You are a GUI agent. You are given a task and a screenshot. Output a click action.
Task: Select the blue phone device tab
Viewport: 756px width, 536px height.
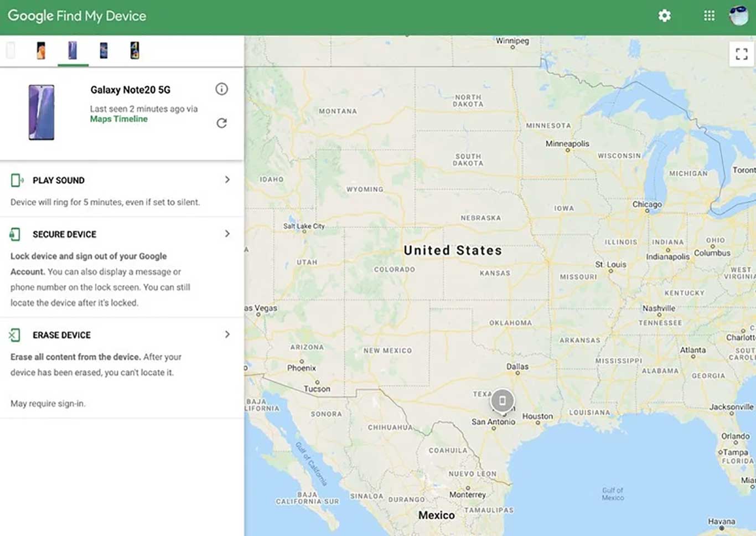point(103,50)
